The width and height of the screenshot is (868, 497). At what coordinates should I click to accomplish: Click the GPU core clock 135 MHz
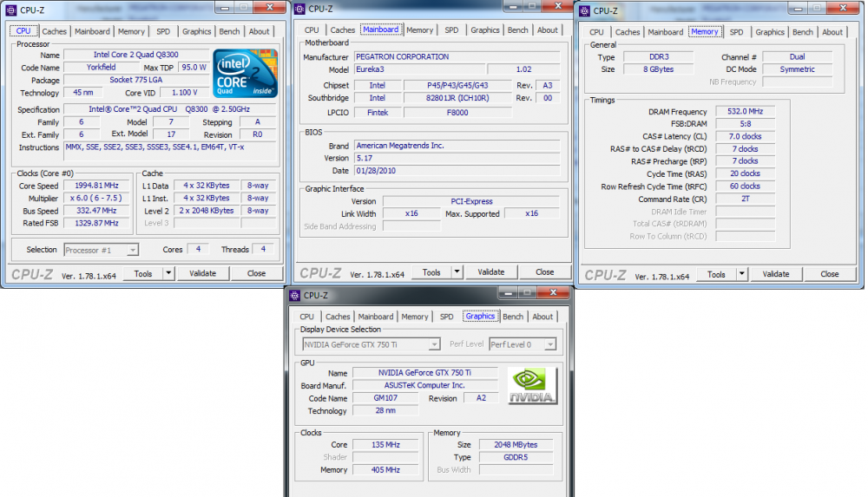[385, 444]
